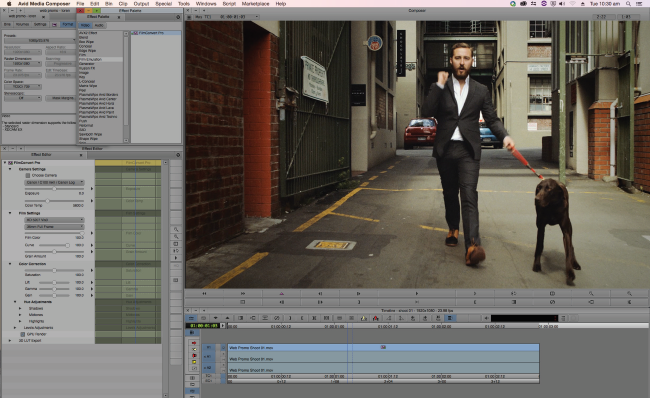Toggle the A2 track selector
650x398 pixels.
209,368
